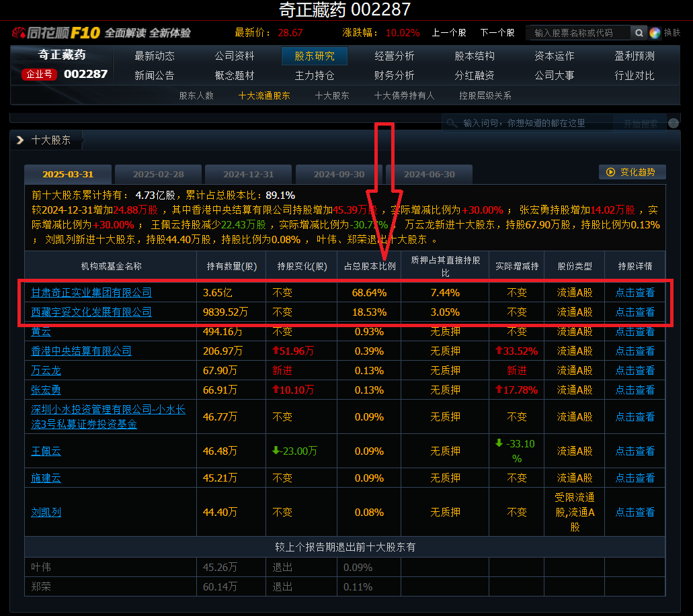
Task: Switch to 股东人数 sub-tab
Action: tap(196, 96)
